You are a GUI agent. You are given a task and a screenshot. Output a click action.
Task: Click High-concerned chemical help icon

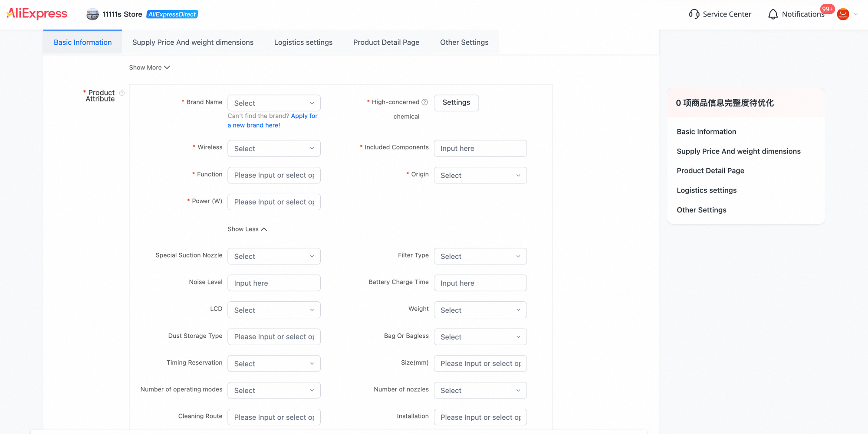point(425,102)
